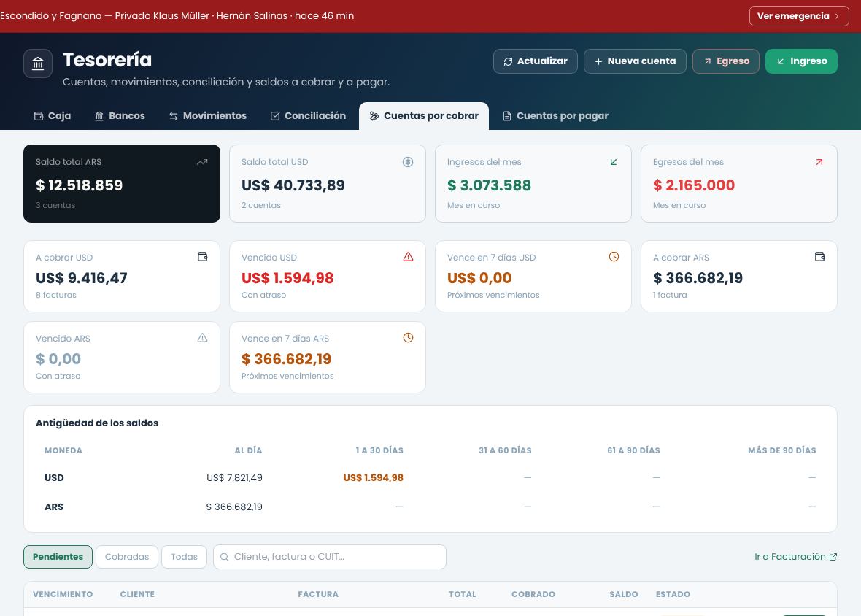Click the Movimientos tab arrows icon
The image size is (861, 616).
(x=174, y=116)
